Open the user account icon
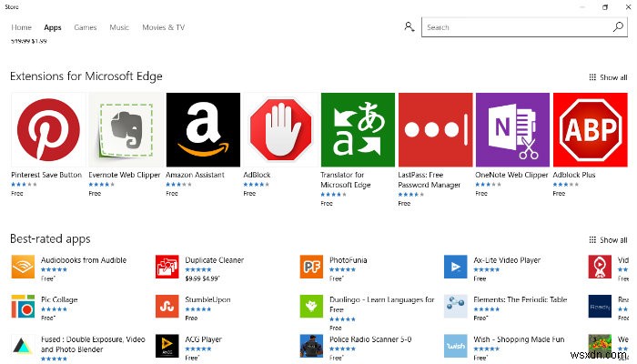 point(409,27)
